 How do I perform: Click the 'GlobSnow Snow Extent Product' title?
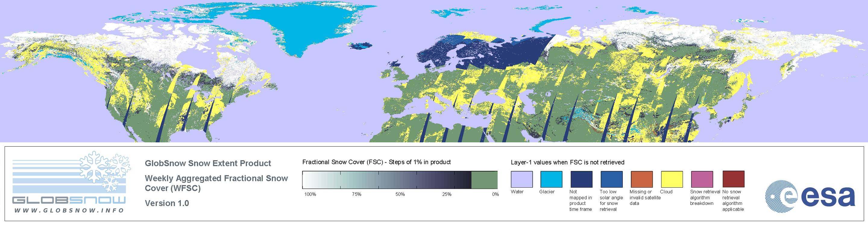(208, 163)
